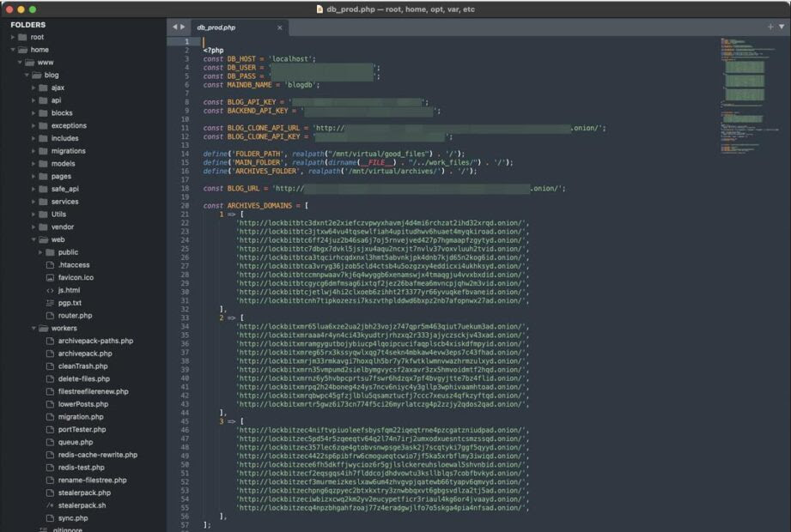Open lowerPosts.php in the sidebar
The width and height of the screenshot is (791, 532).
point(83,404)
